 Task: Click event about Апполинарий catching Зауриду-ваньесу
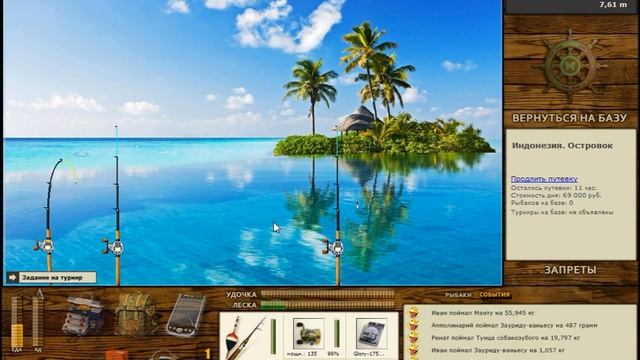514,325
